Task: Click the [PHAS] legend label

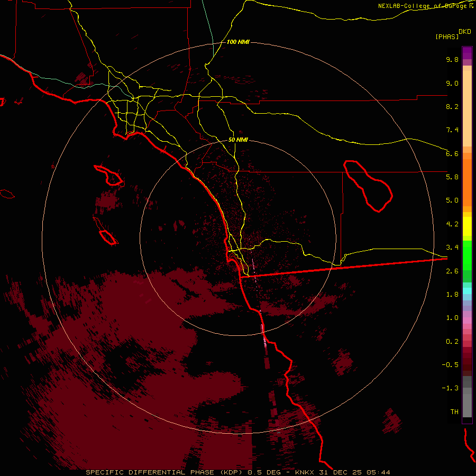Action: (x=447, y=36)
